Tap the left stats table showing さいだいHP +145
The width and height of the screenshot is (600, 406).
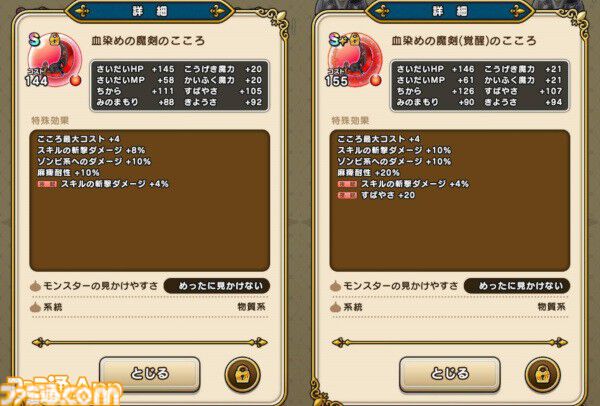click(x=179, y=86)
